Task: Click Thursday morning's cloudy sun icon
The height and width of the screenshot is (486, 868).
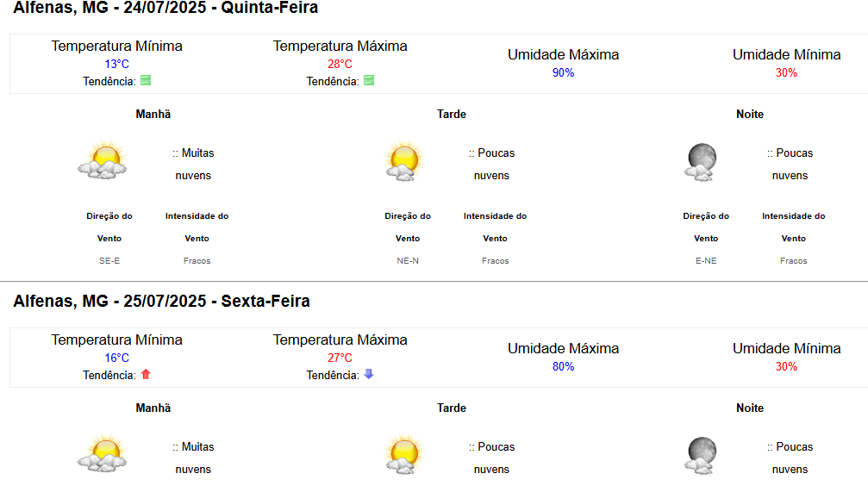Action: coord(103,160)
